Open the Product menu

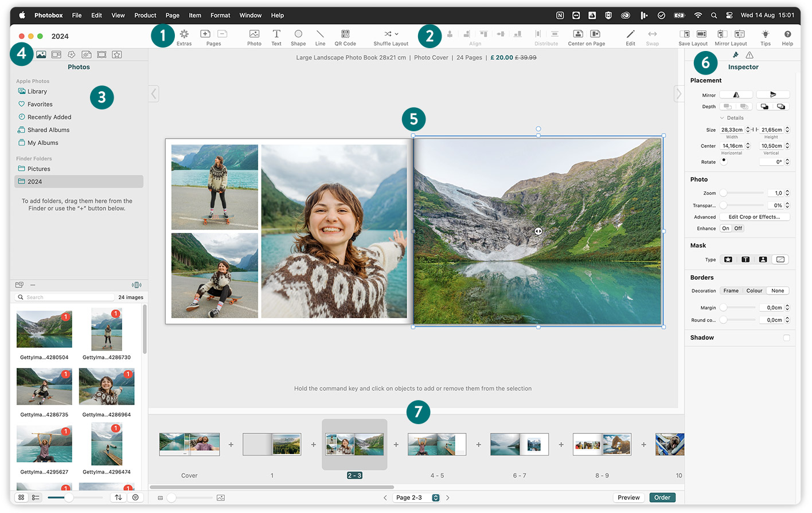[x=145, y=15]
